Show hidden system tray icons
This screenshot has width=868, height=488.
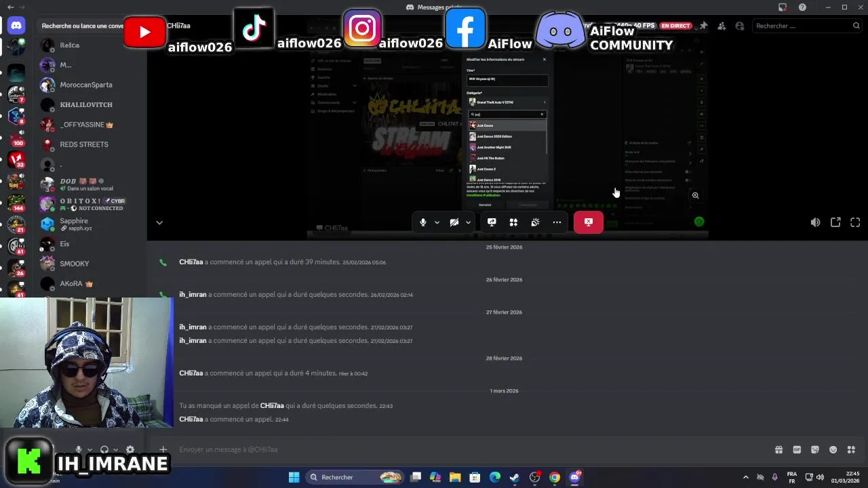[x=746, y=477]
